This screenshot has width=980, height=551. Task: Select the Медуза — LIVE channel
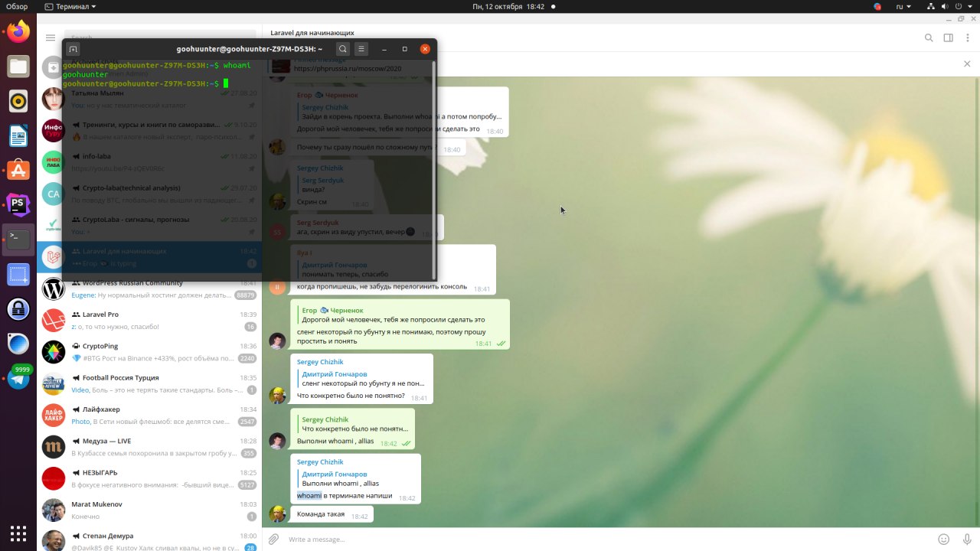click(149, 447)
